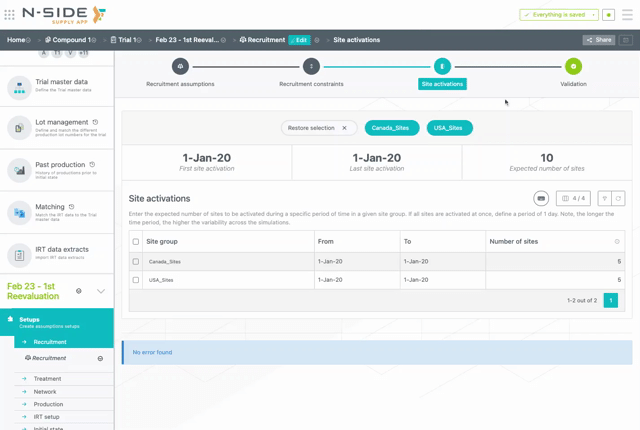This screenshot has width=640, height=430.
Task: Open the hamburger menu at top right
Action: (x=627, y=15)
